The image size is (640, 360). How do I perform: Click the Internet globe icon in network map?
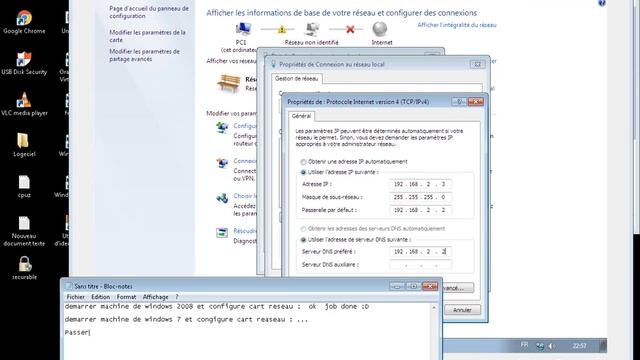click(x=380, y=29)
